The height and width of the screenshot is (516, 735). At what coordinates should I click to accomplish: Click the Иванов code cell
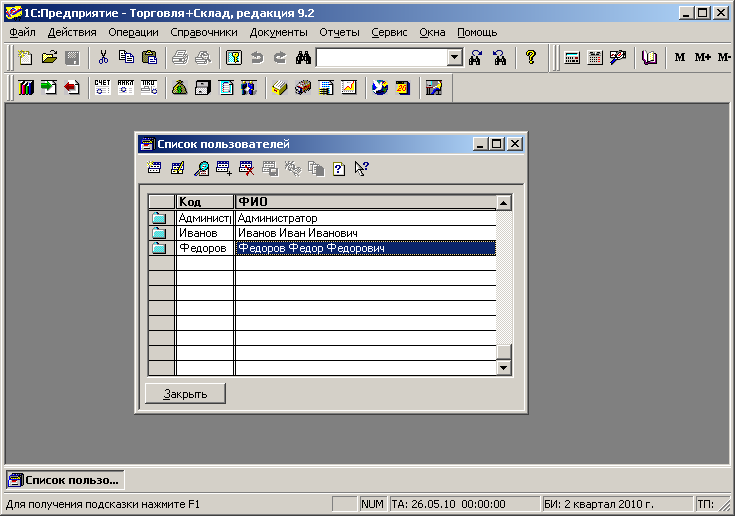(204, 233)
